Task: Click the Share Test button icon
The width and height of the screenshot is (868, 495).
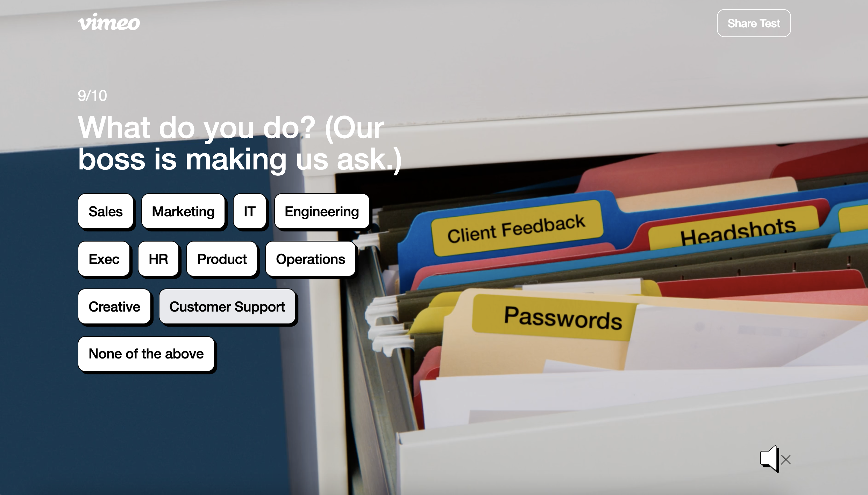Action: pyautogui.click(x=754, y=23)
